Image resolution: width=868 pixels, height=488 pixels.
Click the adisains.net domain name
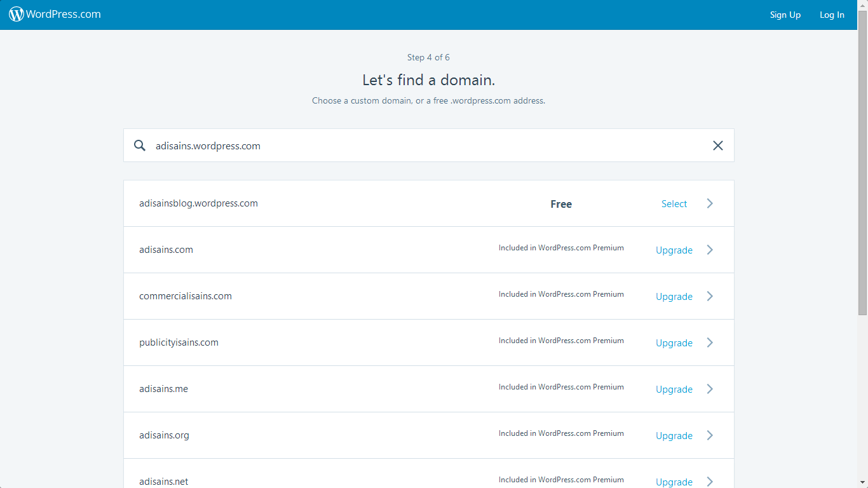(163, 482)
